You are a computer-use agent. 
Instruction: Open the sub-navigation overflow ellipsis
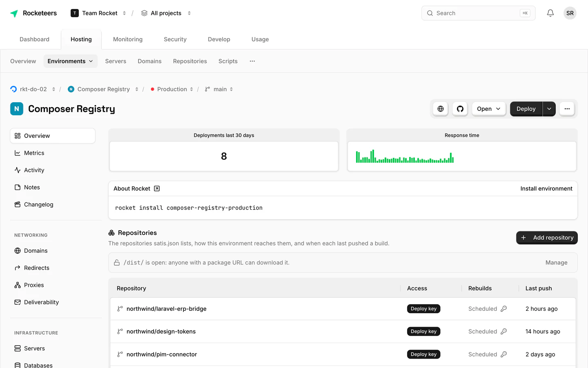(252, 61)
